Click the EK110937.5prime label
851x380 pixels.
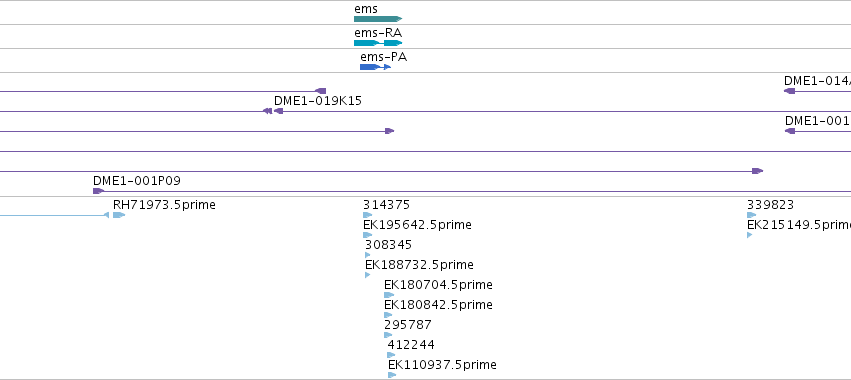[442, 365]
